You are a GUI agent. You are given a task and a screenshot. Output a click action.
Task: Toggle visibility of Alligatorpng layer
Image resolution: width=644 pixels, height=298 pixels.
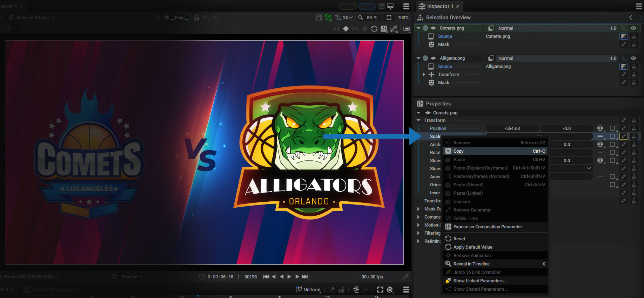(633, 58)
